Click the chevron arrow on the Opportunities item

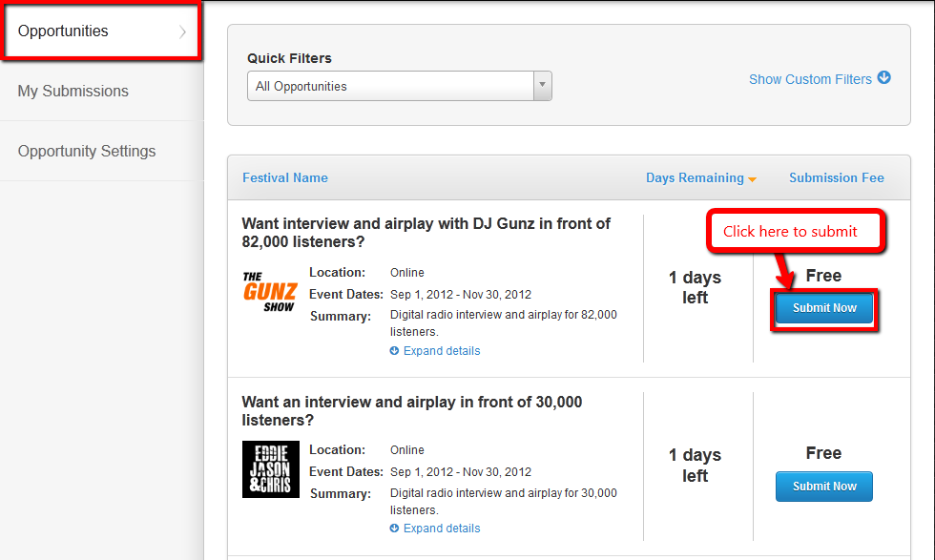(182, 31)
